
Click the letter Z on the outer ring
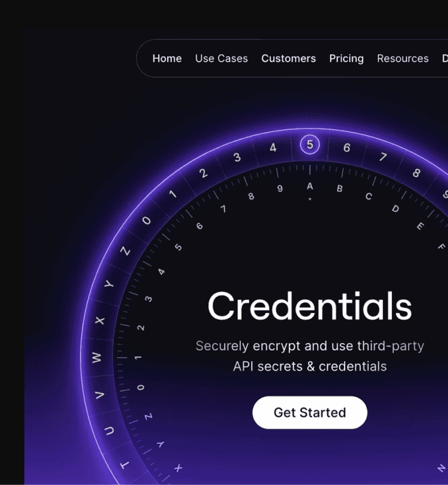pos(125,250)
